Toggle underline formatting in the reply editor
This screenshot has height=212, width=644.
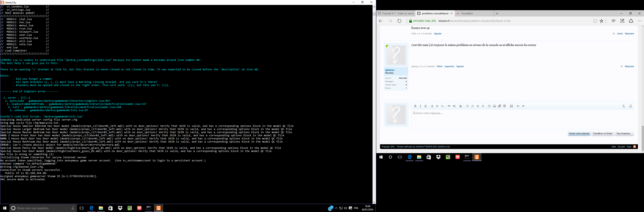click(425, 106)
